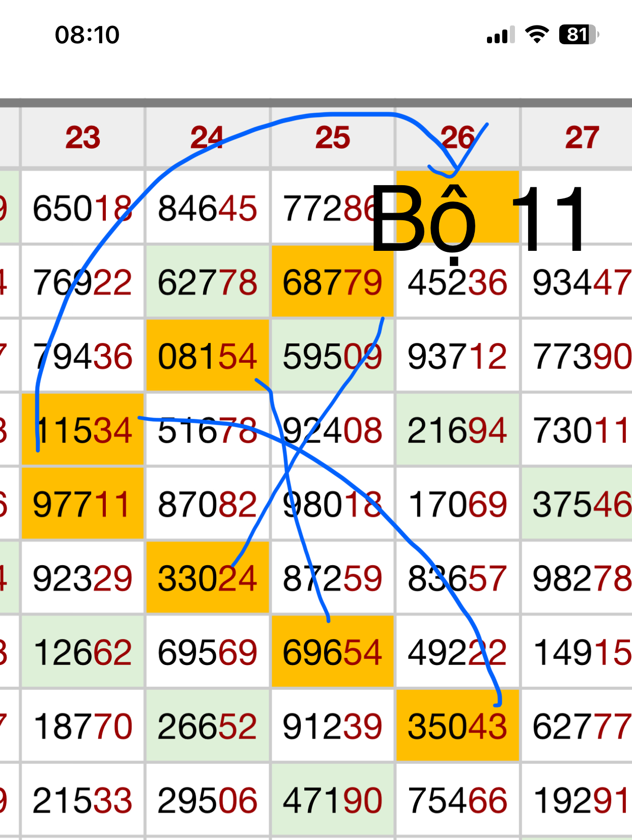The height and width of the screenshot is (840, 632).
Task: Select column header 25
Action: click(x=333, y=137)
